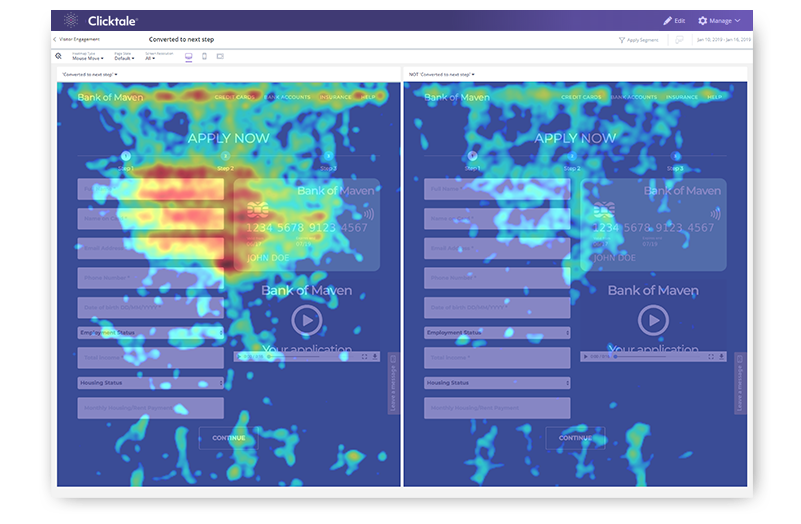The height and width of the screenshot is (524, 801).
Task: Click Credit Cards nav in left heatmap
Action: coord(234,97)
